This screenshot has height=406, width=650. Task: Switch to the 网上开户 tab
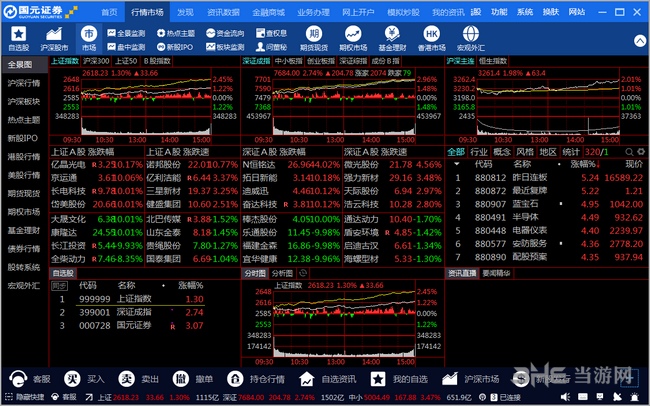click(x=358, y=12)
